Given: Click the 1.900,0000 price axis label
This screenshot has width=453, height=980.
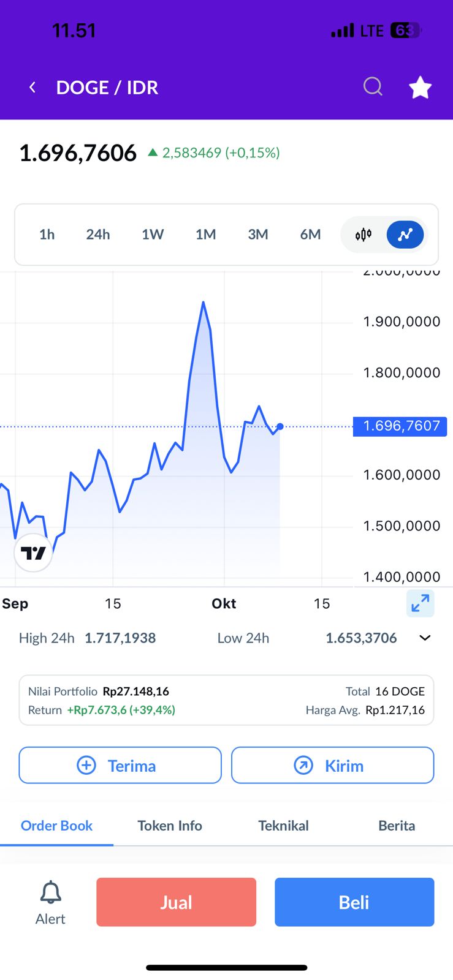Looking at the screenshot, I should 402,322.
